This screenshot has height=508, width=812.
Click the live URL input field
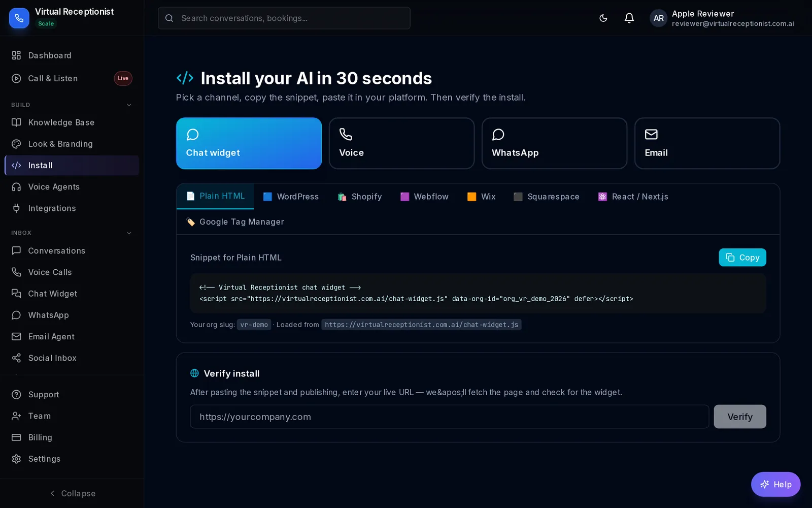tap(449, 417)
